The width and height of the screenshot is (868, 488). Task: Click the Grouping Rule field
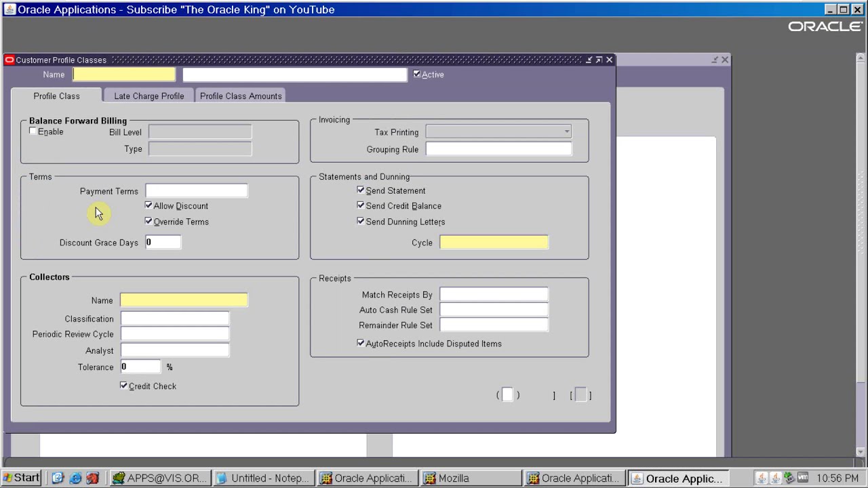coord(499,149)
